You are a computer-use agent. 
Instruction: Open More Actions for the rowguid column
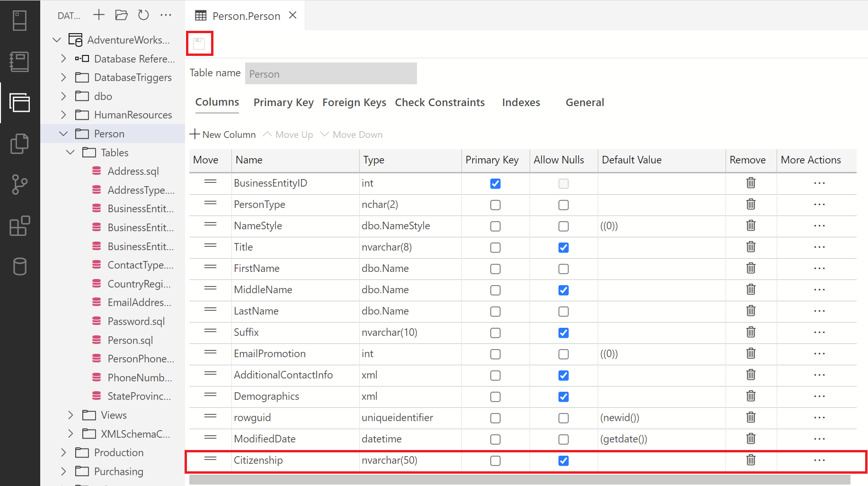pyautogui.click(x=819, y=418)
